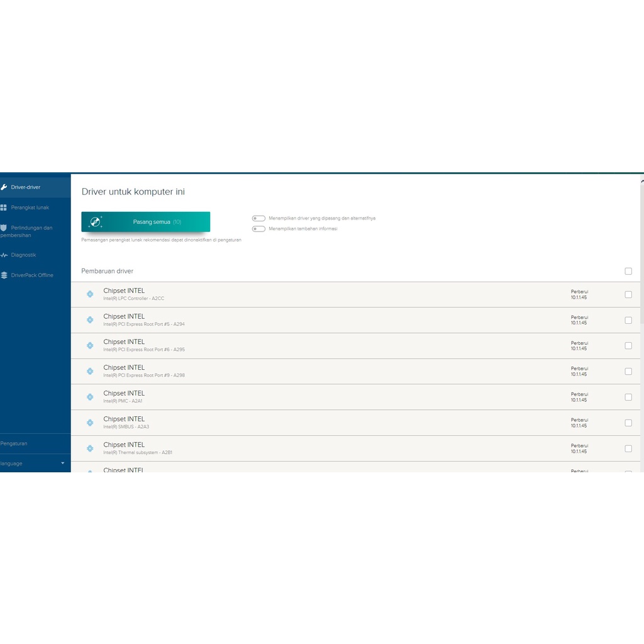This screenshot has width=644, height=644.
Task: Open Pengaturan in the sidebar
Action: pyautogui.click(x=35, y=443)
